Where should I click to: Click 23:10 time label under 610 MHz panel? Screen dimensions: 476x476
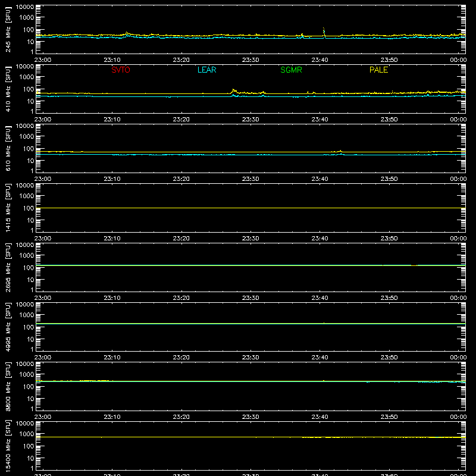coord(112,179)
